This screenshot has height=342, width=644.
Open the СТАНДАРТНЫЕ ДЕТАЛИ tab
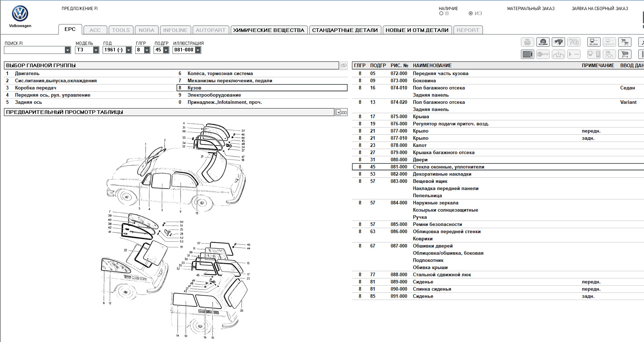click(345, 30)
